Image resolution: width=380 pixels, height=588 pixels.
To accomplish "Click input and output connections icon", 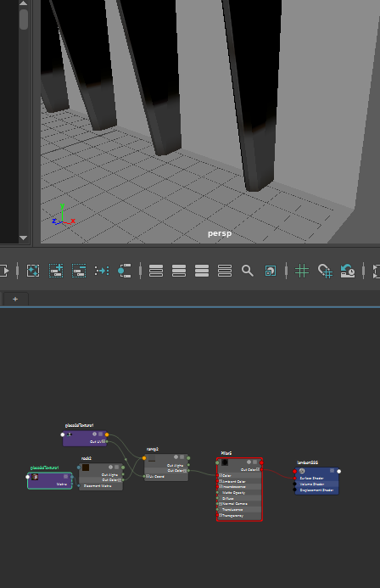I will coord(125,271).
